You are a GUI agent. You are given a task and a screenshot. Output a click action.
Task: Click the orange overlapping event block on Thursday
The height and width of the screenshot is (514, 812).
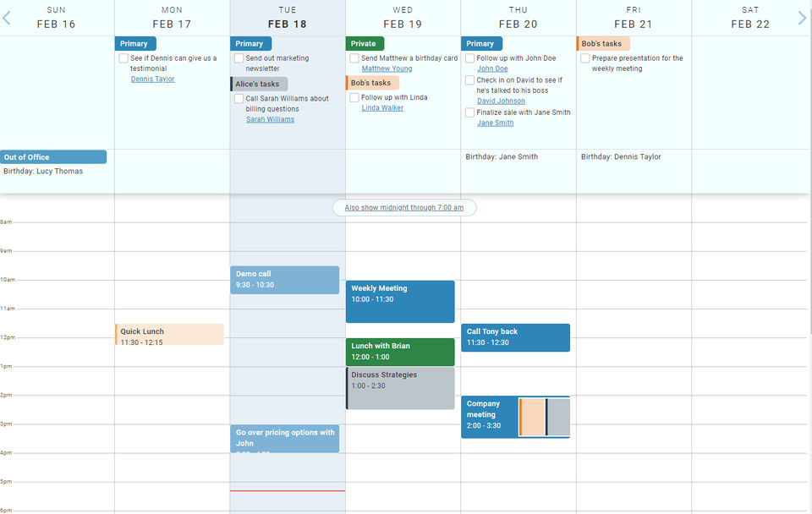click(x=532, y=417)
